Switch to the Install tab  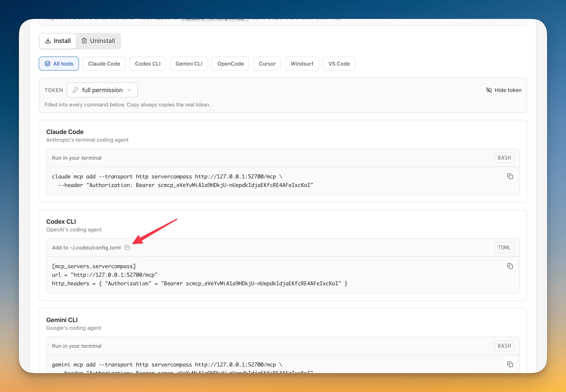click(x=58, y=41)
